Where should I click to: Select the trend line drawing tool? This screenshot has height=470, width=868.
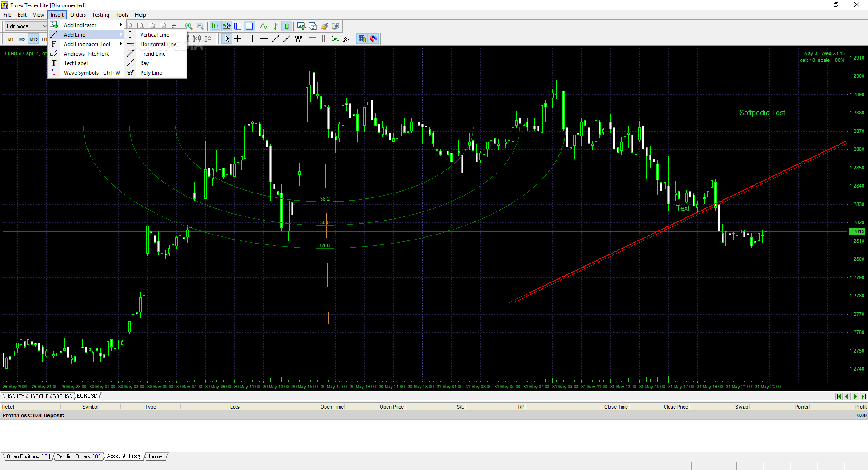pos(275,39)
